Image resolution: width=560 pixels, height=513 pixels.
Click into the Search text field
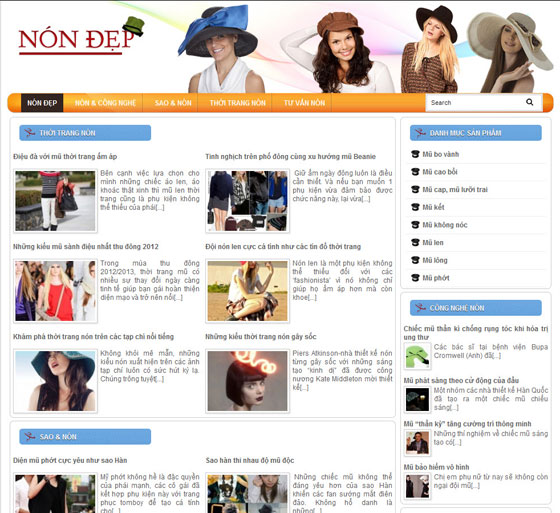pos(475,103)
